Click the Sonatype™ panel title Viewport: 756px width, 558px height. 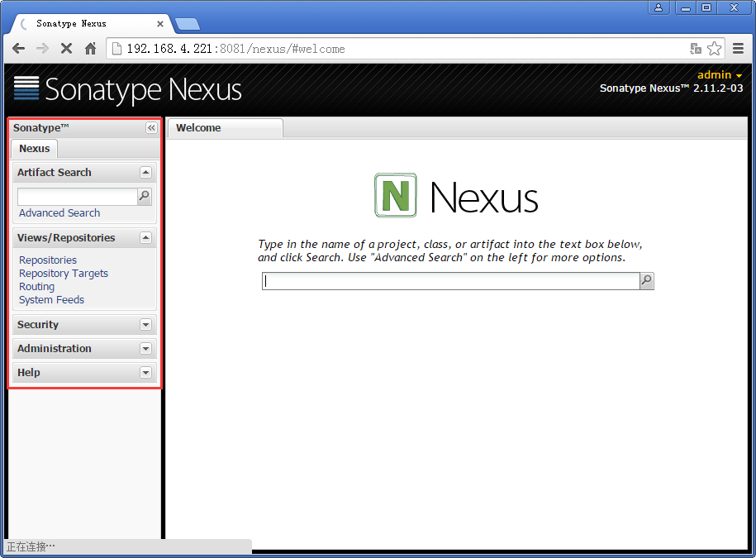tap(41, 128)
